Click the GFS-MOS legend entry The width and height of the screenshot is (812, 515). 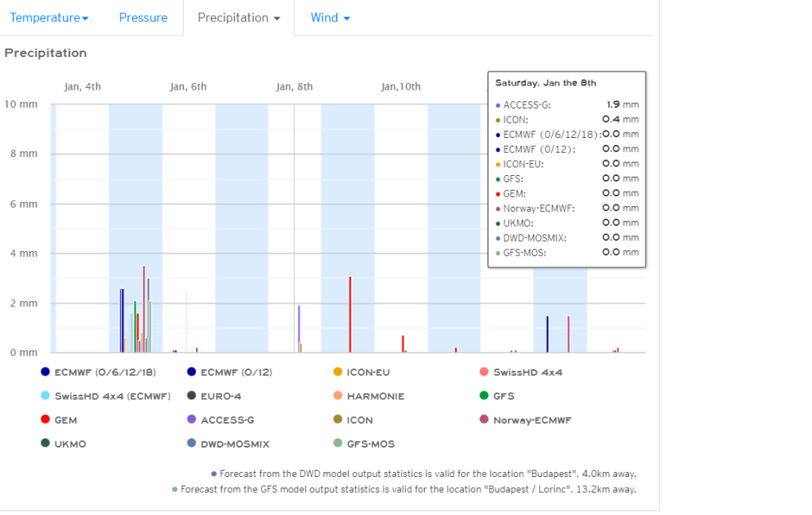tap(370, 444)
